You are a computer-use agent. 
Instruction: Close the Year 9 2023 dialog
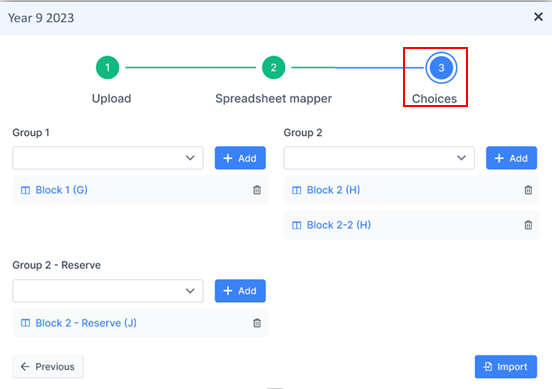pyautogui.click(x=538, y=17)
